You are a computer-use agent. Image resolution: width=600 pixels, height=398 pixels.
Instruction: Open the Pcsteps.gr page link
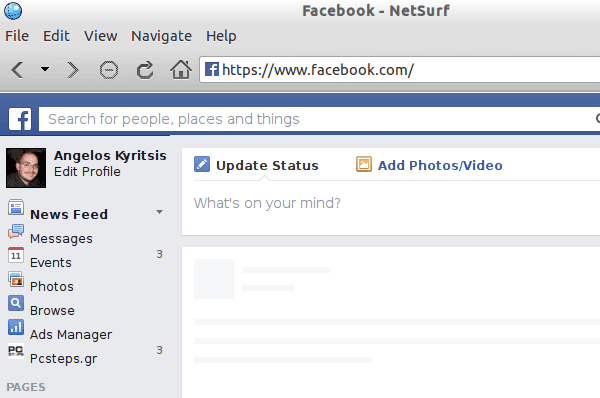(x=63, y=359)
